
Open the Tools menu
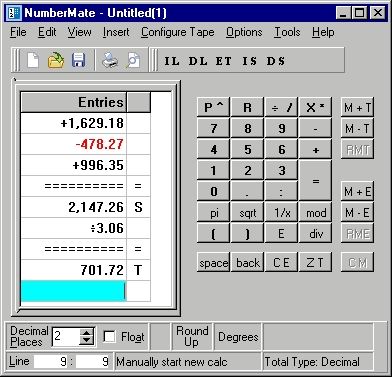pos(287,32)
